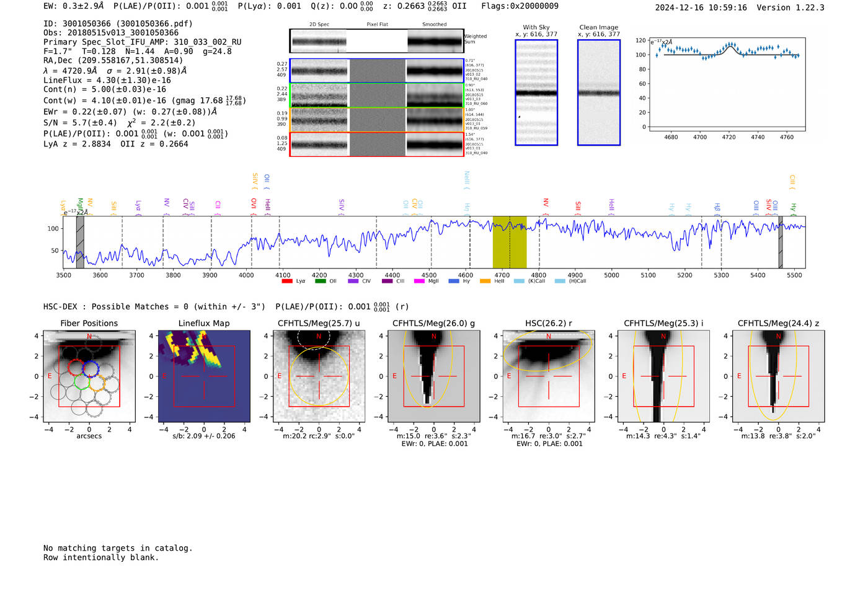The height and width of the screenshot is (591, 868).
Task: Open the Lineflux Map panel
Action: (x=204, y=376)
